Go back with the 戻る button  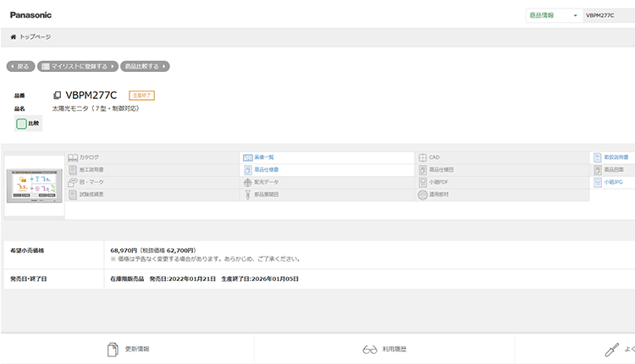[x=20, y=66]
